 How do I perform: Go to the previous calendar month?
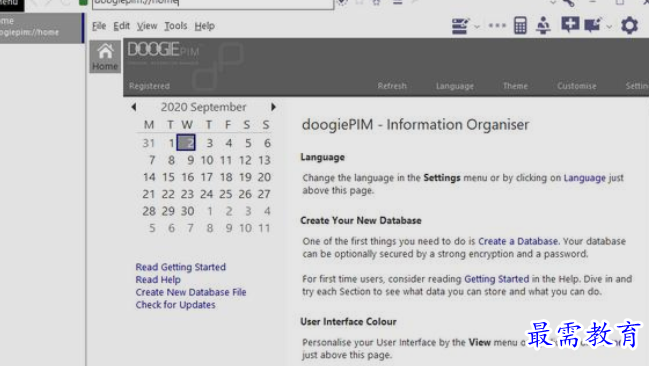click(x=134, y=107)
